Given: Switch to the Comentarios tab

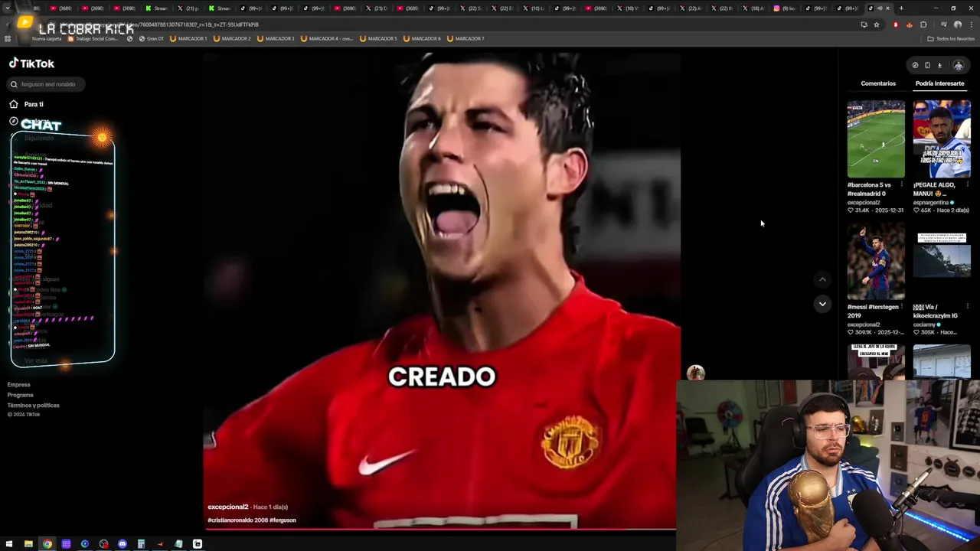Looking at the screenshot, I should (878, 83).
